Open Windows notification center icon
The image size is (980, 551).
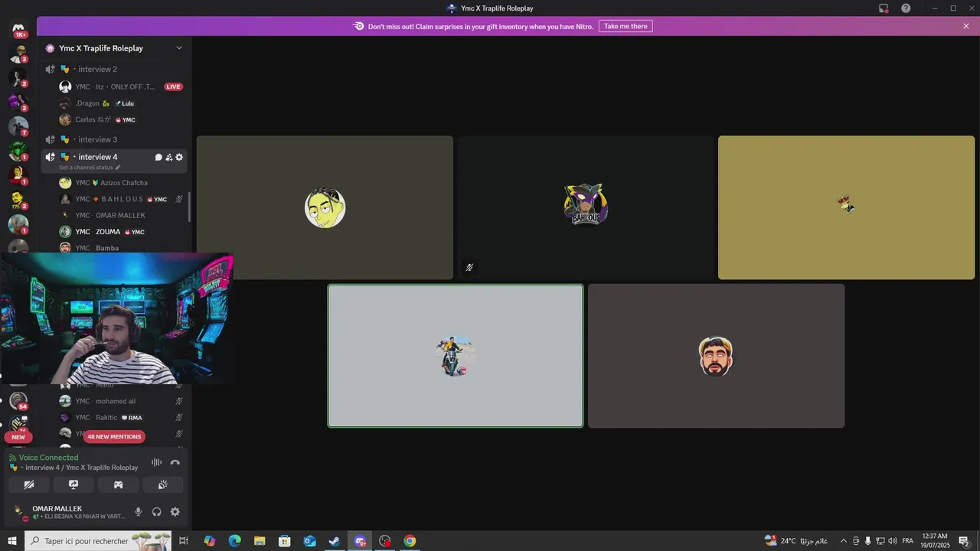coord(964,541)
